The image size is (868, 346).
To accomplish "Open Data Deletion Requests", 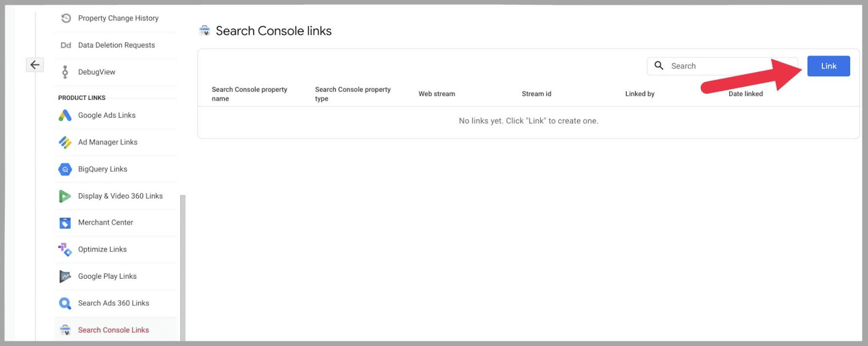I will click(x=116, y=45).
